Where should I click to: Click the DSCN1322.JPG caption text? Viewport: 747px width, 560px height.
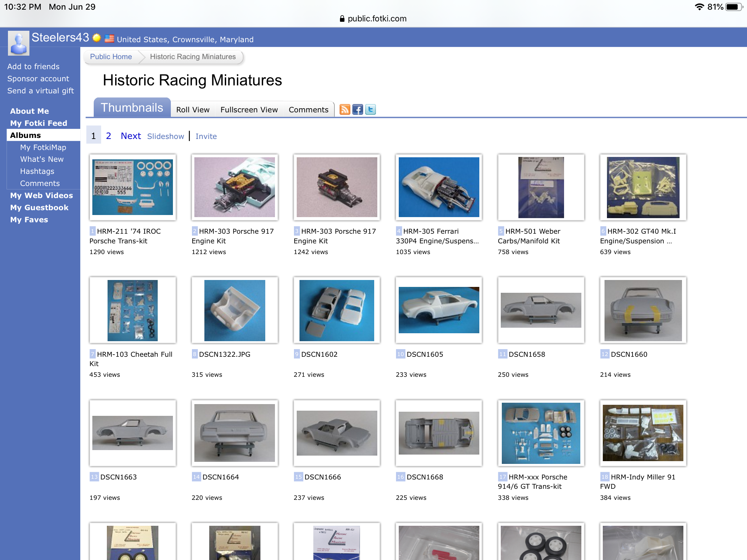click(x=225, y=354)
